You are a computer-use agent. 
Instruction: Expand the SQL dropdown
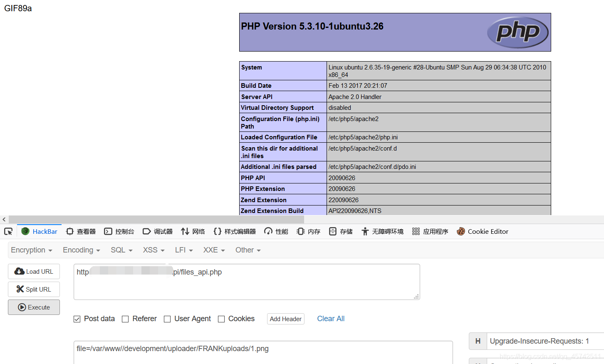coord(121,250)
